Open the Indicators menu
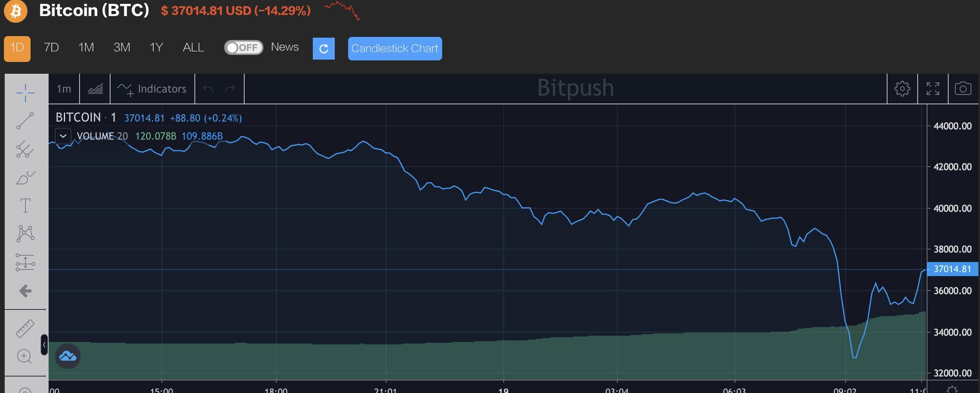 [x=152, y=89]
